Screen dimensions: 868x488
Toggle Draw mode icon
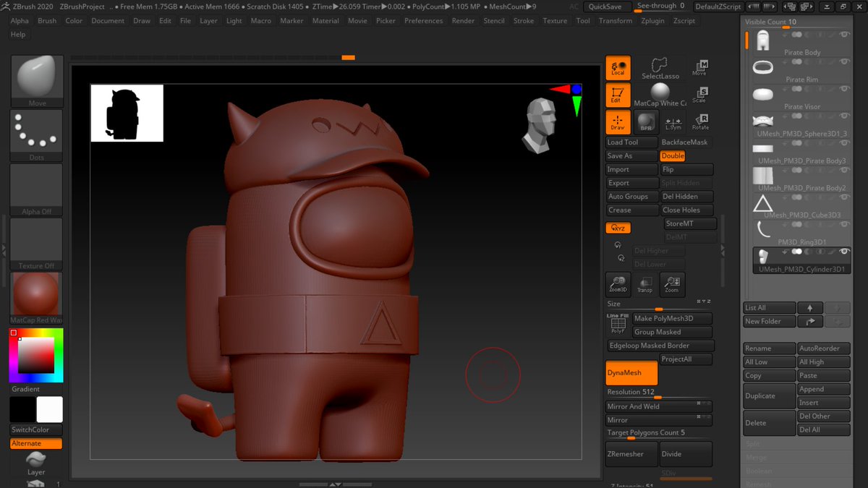pyautogui.click(x=618, y=121)
